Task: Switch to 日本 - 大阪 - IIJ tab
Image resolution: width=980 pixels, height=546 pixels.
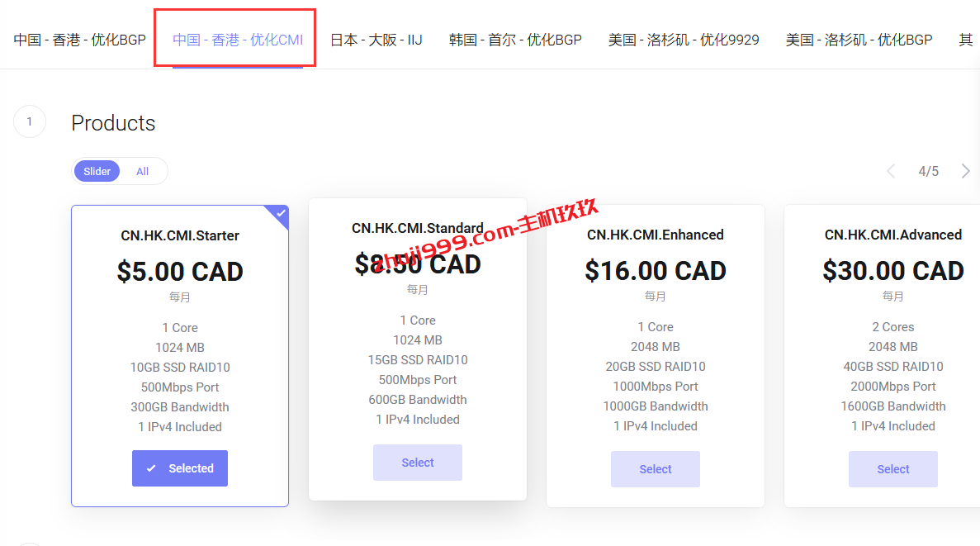Action: click(376, 40)
